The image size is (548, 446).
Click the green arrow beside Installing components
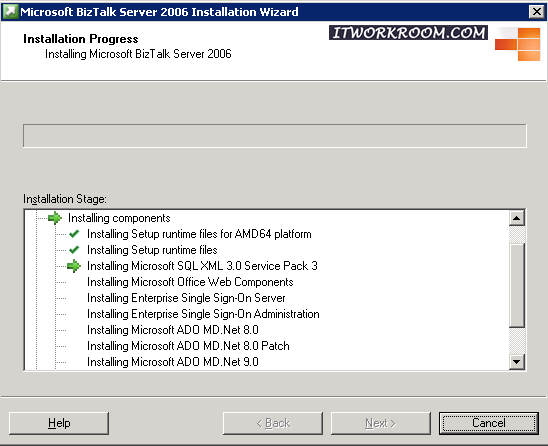coord(55,218)
